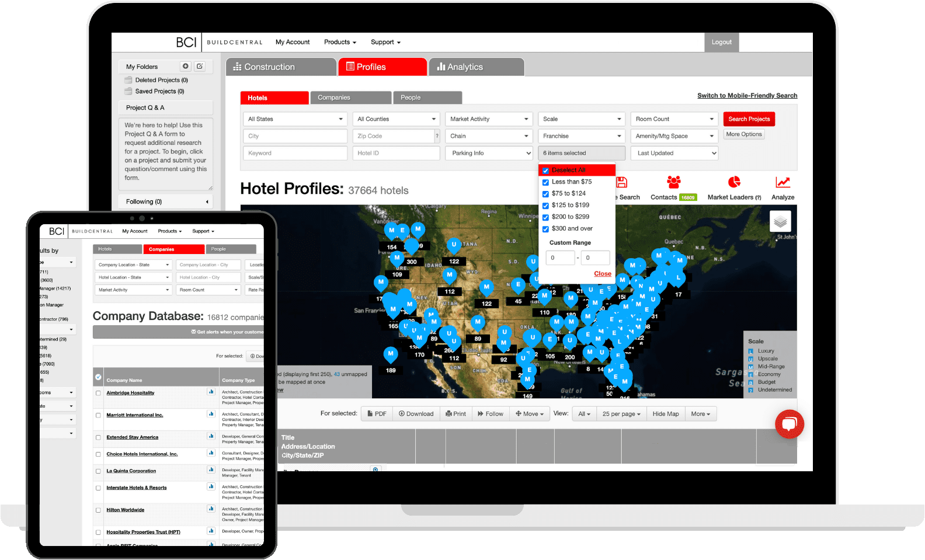The image size is (925, 560).
Task: Click the chart icon for Hospitality Properties Trust
Action: coord(211,531)
